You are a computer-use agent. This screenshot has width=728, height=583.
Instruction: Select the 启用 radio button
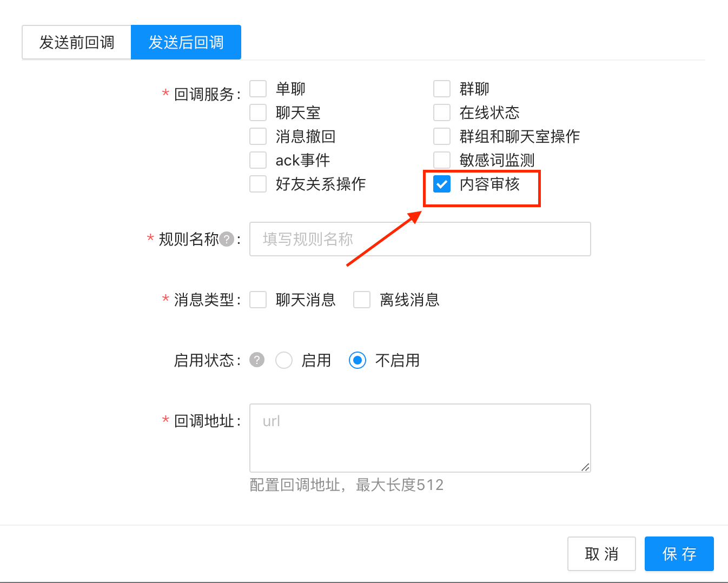(284, 360)
